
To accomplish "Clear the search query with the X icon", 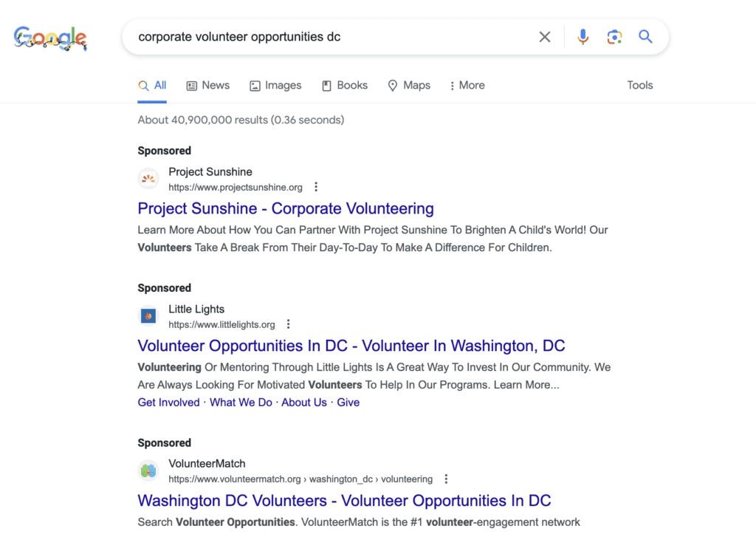I will coord(544,37).
